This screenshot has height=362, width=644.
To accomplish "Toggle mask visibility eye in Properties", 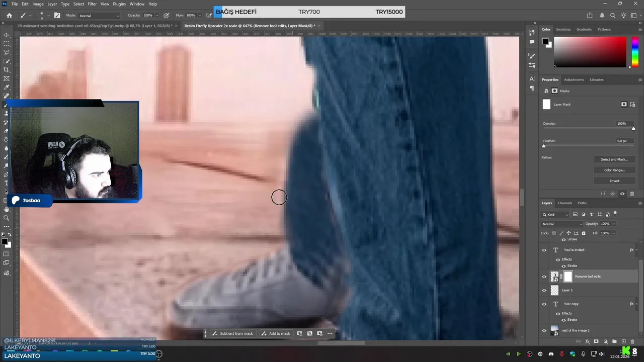I will tap(622, 194).
